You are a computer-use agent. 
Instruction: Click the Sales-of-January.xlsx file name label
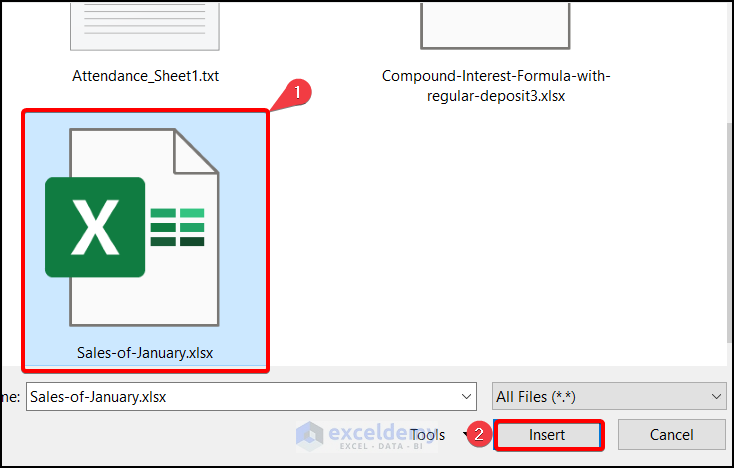click(145, 353)
